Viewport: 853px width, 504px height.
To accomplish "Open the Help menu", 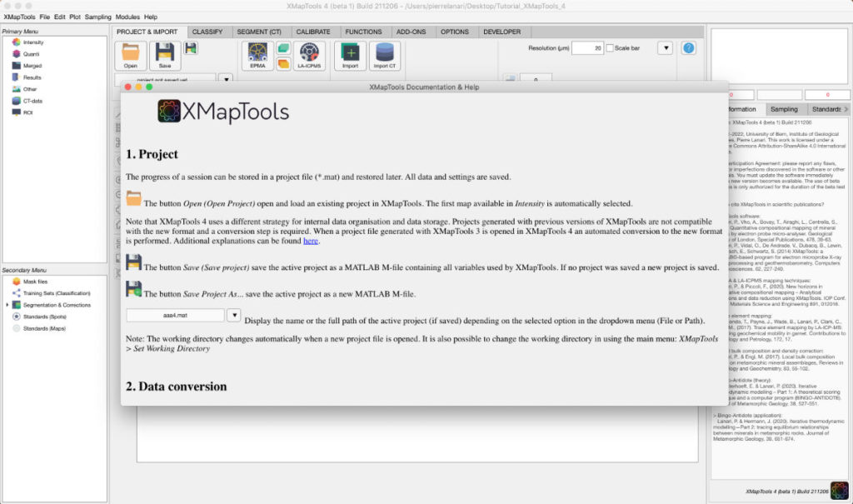I will (151, 17).
